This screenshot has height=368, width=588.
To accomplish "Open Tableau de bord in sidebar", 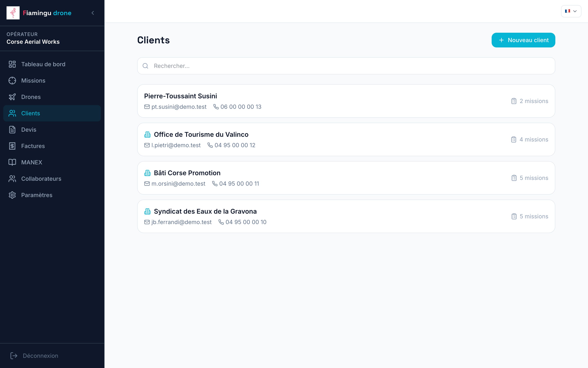I will 52,64.
